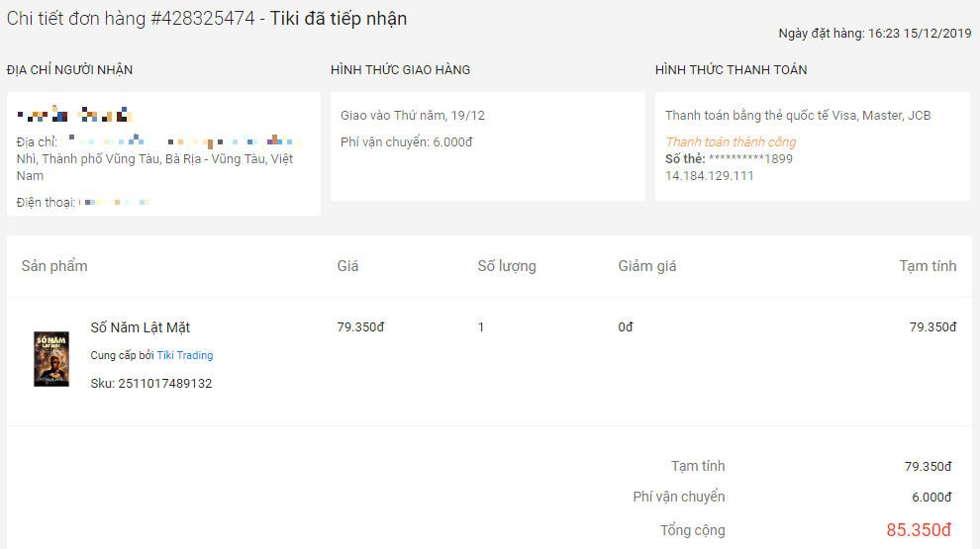Click the product quantity value 1
This screenshot has width=980, height=549.
(481, 327)
